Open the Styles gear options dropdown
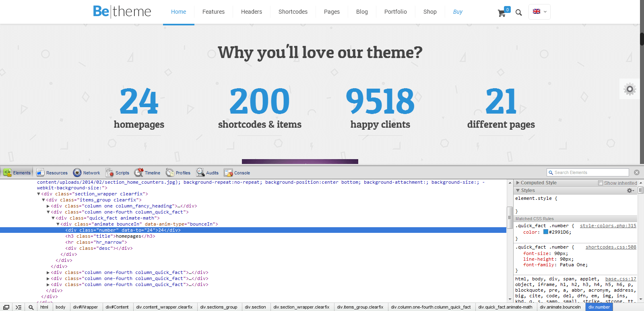 [x=630, y=191]
